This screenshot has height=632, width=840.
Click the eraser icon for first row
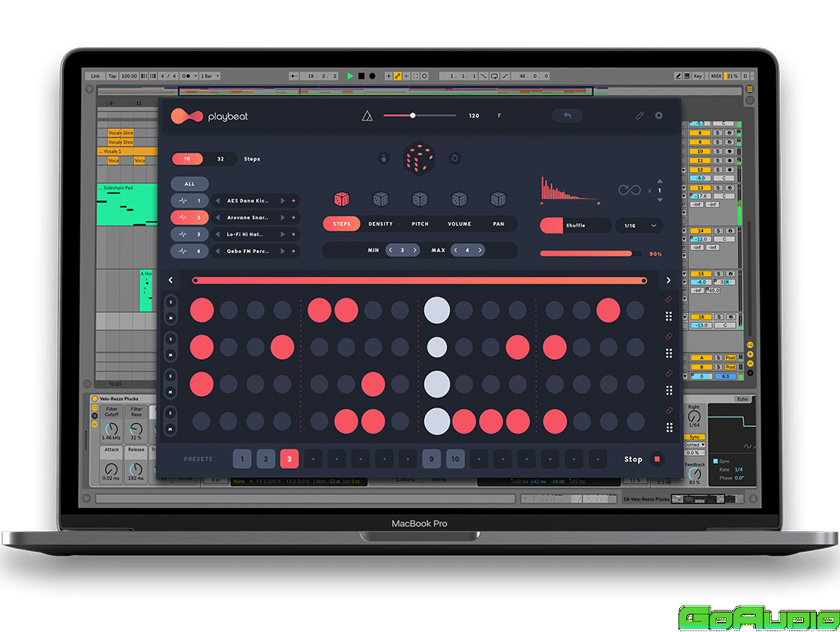point(669,300)
